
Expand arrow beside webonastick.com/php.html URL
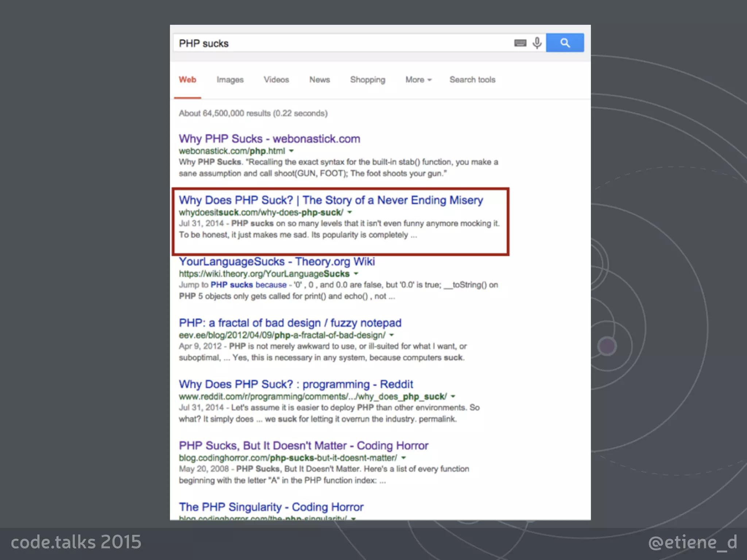coord(291,151)
